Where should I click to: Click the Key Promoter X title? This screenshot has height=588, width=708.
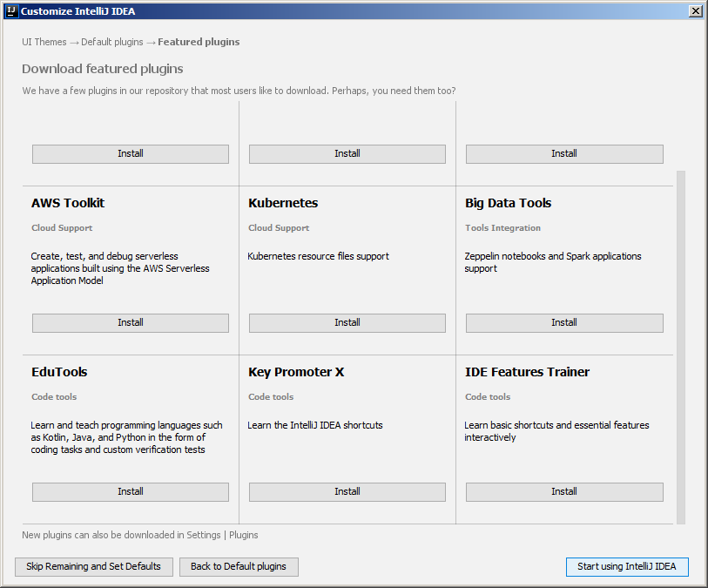coord(296,372)
